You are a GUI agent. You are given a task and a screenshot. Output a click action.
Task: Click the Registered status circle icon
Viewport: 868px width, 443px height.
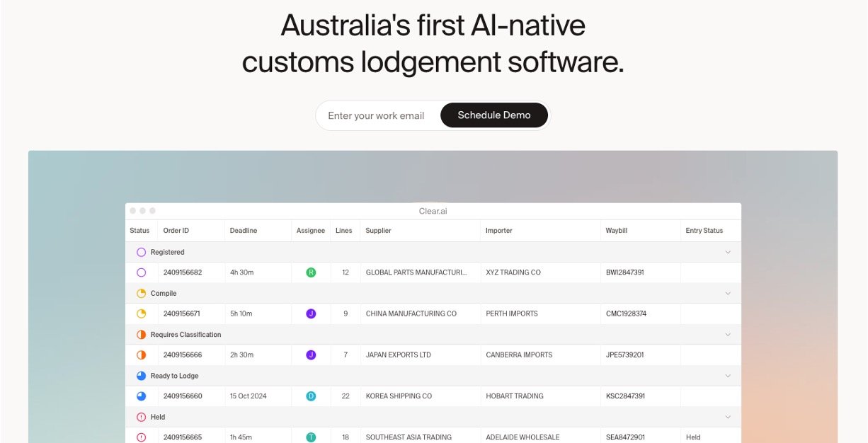pos(142,252)
